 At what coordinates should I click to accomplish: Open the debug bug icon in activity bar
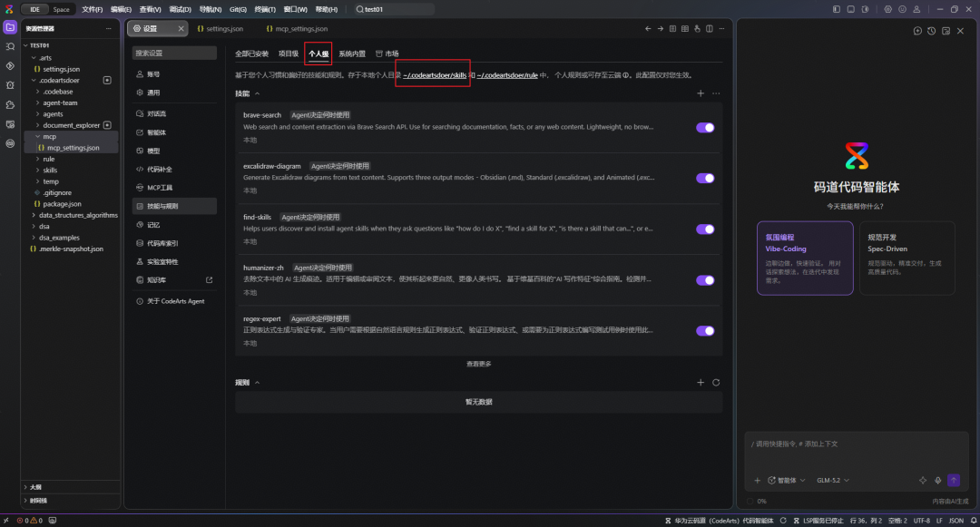coord(10,85)
